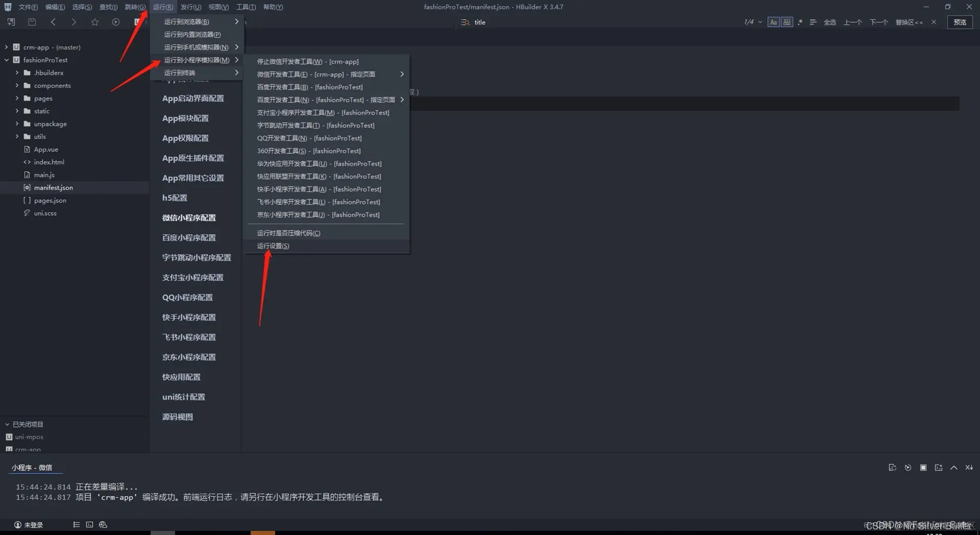Screen dimensions: 980x535
Task: Go back with the left arrow icon
Action: click(x=53, y=22)
